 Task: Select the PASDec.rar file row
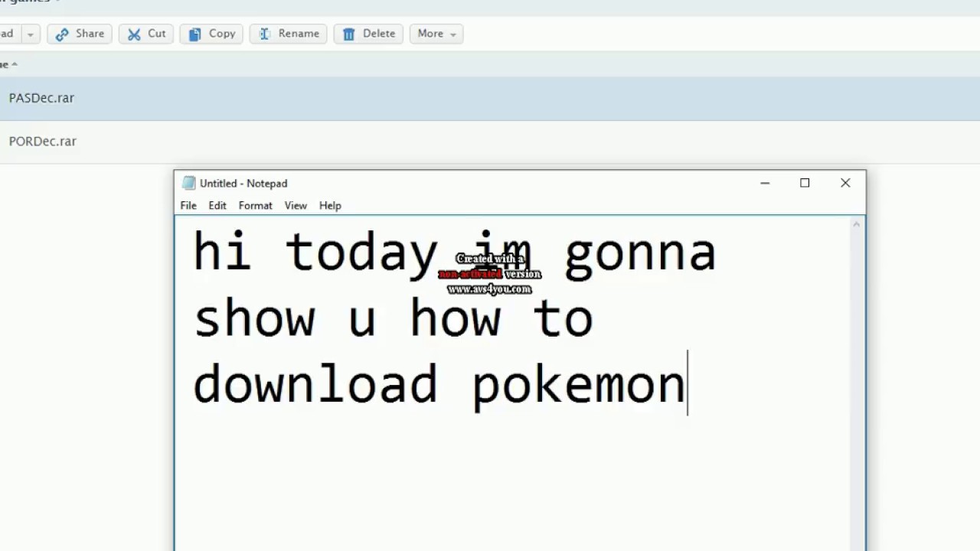[490, 98]
